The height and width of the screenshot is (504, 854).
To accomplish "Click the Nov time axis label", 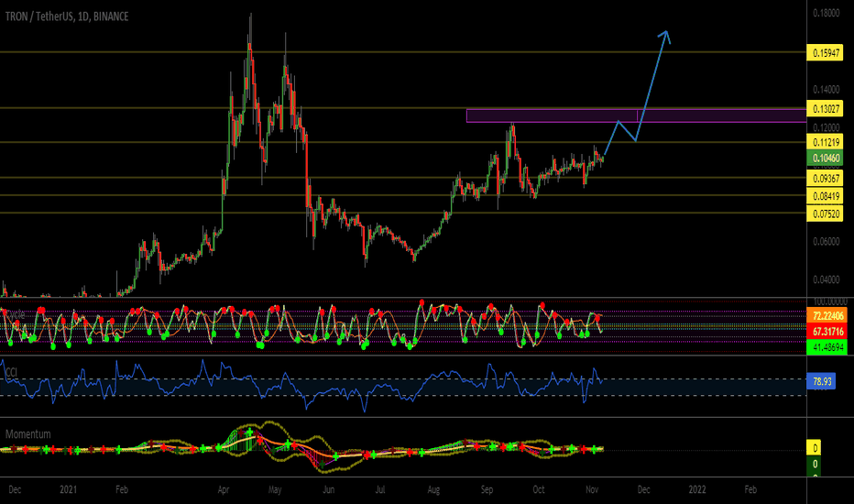I will (x=592, y=489).
